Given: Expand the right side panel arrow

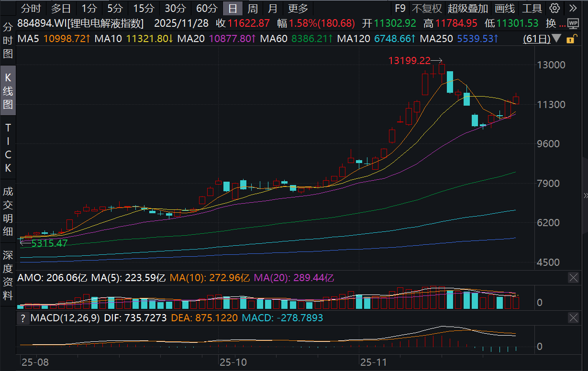Looking at the screenshot, I should coord(585,196).
